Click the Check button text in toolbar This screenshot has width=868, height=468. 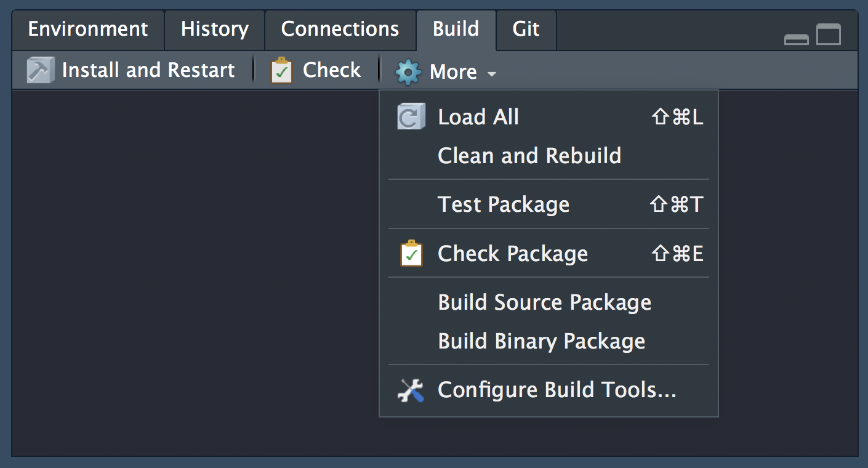(332, 70)
